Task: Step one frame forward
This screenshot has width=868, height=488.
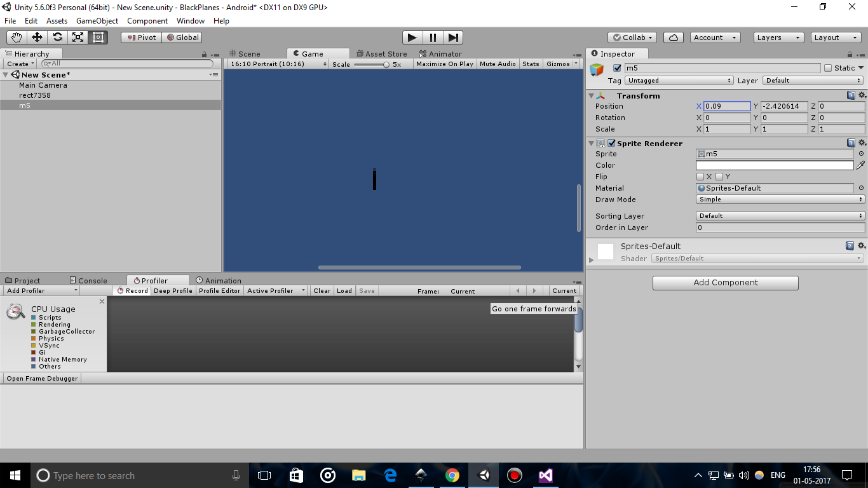Action: pos(453,37)
